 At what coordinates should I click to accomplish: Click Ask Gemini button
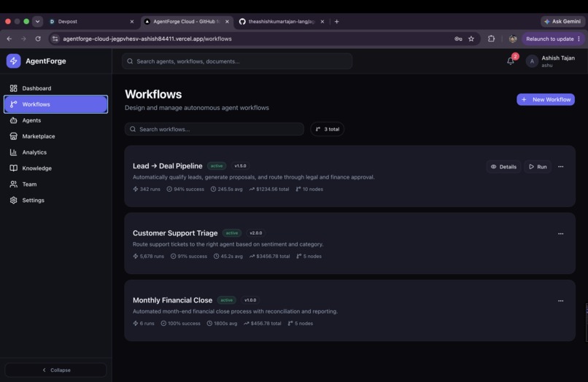[x=562, y=21]
